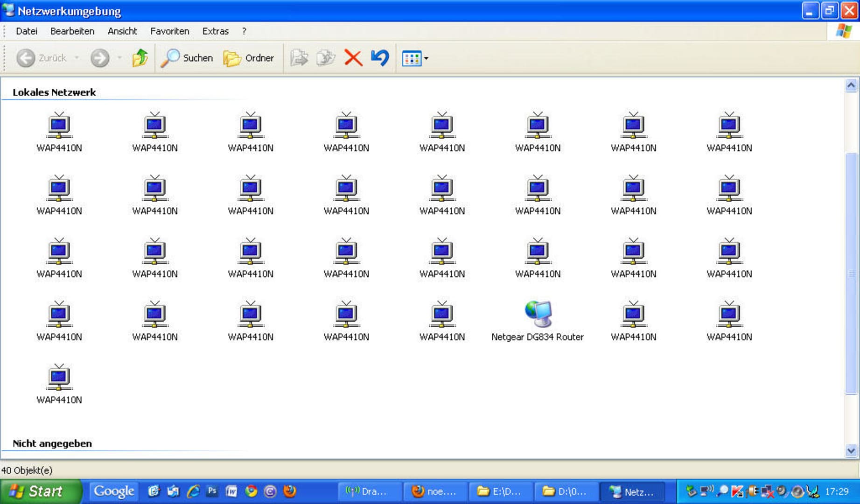Click the blue undo arrow icon

pyautogui.click(x=380, y=58)
